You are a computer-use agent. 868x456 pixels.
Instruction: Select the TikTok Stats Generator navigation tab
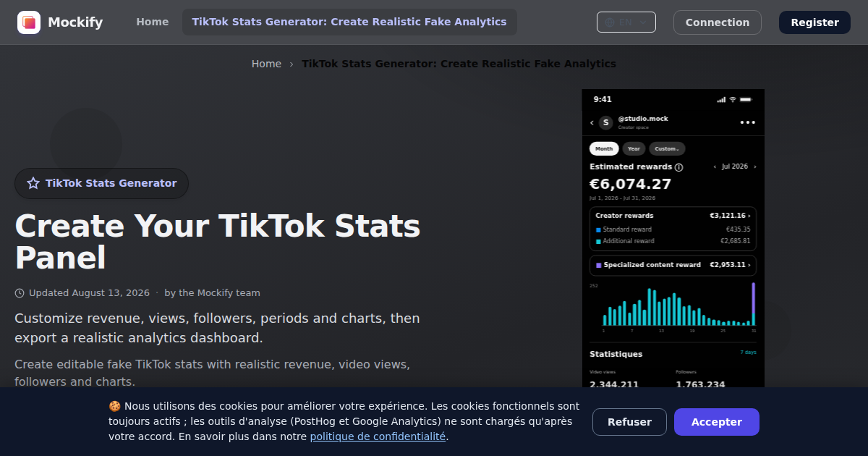pos(349,22)
